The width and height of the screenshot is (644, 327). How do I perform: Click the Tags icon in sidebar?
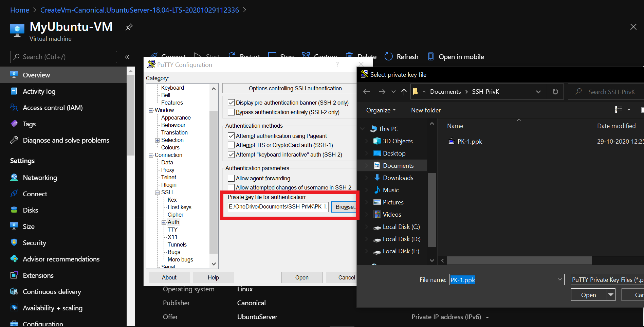coord(14,124)
